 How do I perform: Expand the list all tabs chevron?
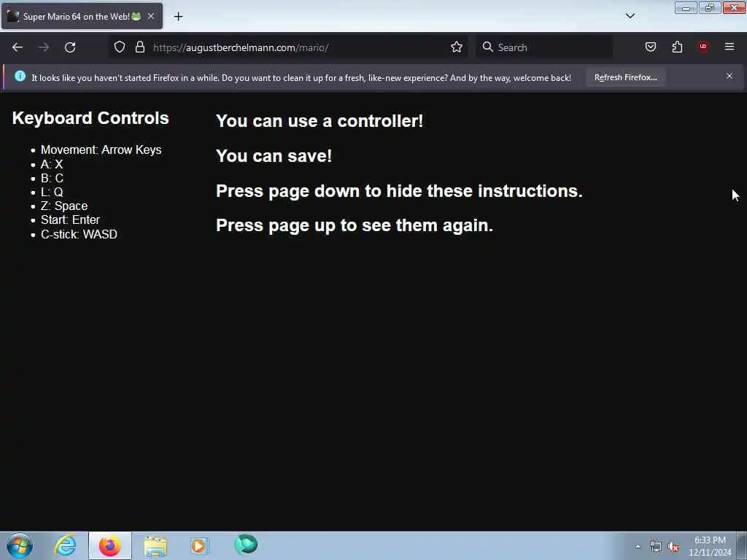[x=630, y=16]
